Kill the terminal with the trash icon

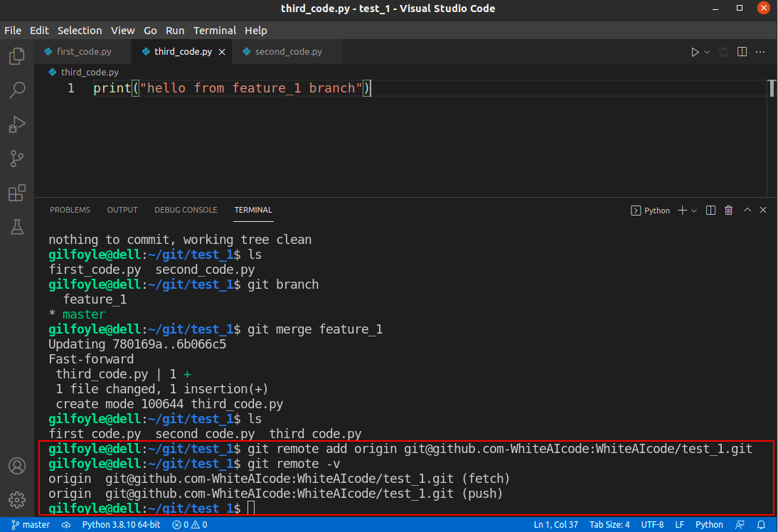point(728,210)
